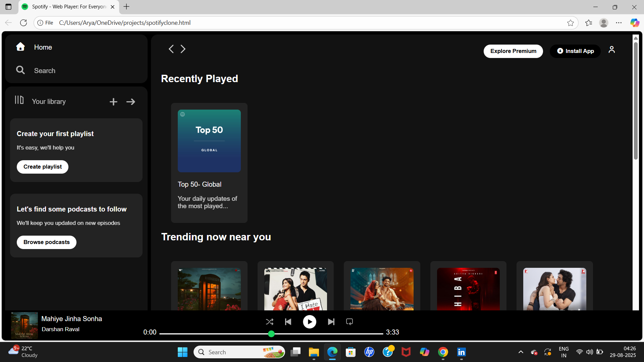Add a playlist using the library plus icon
Viewport: 644px width, 362px height.
pos(113,102)
